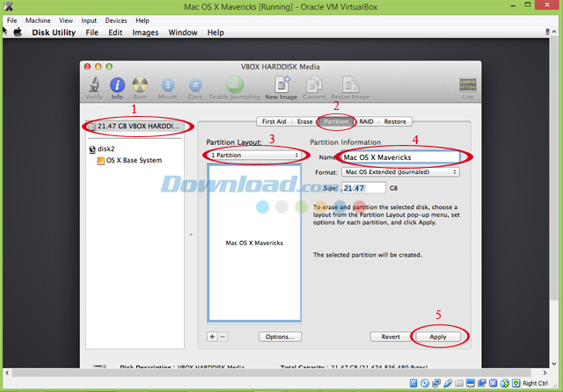Screen dimensions: 563x392
Task: Click the Resize Image icon
Action: tap(350, 84)
